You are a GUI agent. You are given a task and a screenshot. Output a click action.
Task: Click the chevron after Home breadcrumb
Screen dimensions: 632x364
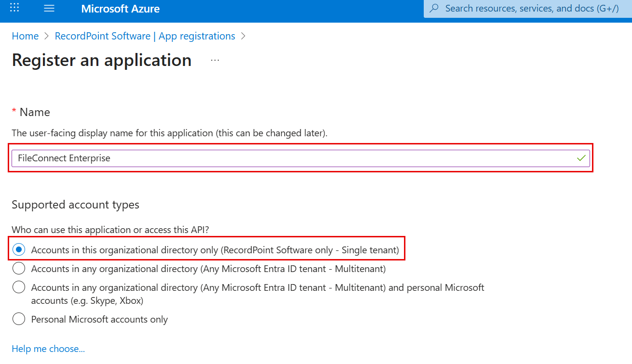pos(47,36)
